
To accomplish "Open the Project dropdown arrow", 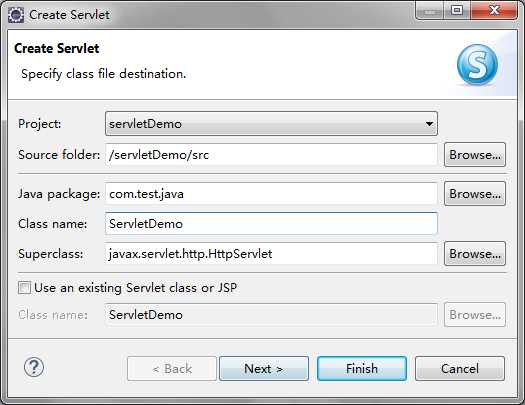I will click(x=429, y=124).
